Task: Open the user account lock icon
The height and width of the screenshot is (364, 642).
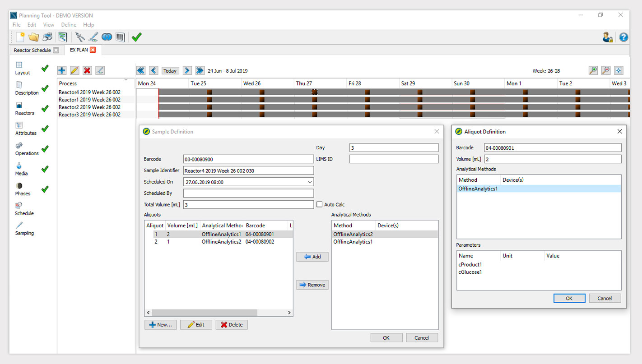Action: pos(608,37)
